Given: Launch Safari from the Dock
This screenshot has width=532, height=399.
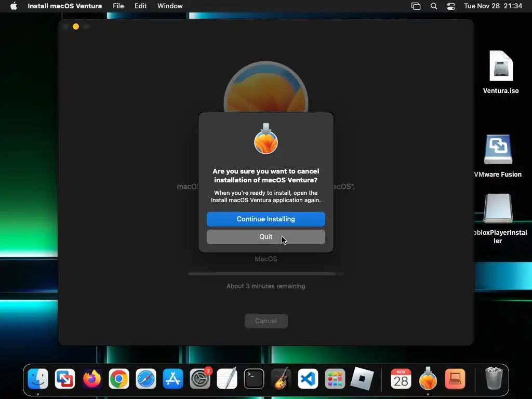Looking at the screenshot, I should 146,379.
